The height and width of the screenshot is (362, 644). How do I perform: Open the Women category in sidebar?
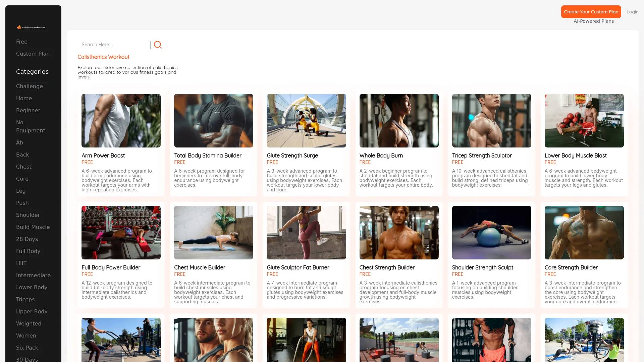pos(26,336)
